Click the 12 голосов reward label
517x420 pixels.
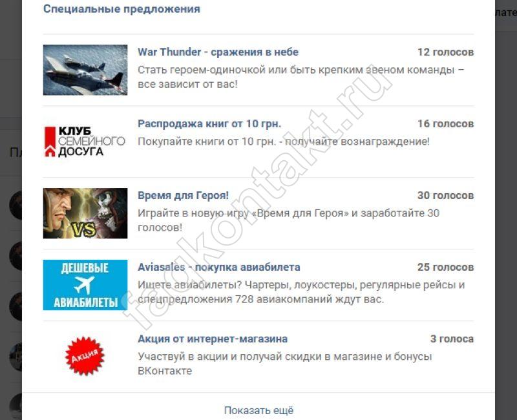pyautogui.click(x=445, y=52)
